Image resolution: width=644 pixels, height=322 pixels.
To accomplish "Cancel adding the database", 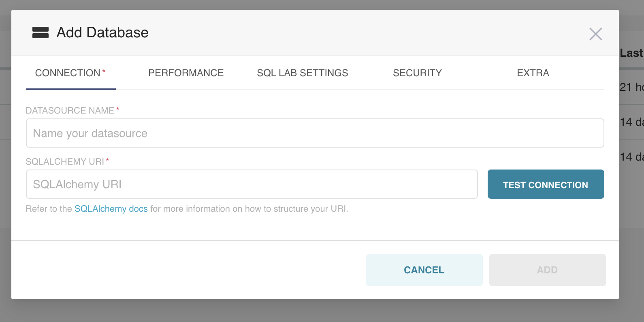I will 424,270.
